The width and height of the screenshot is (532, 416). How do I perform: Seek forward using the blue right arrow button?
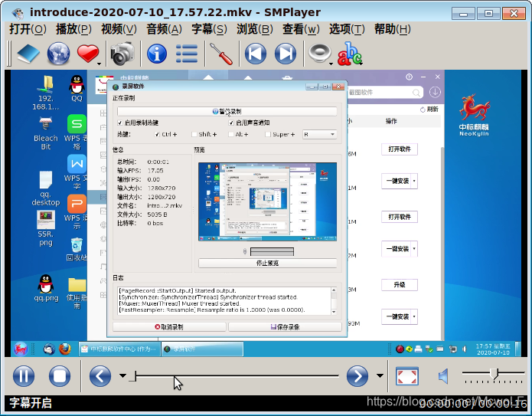[357, 376]
